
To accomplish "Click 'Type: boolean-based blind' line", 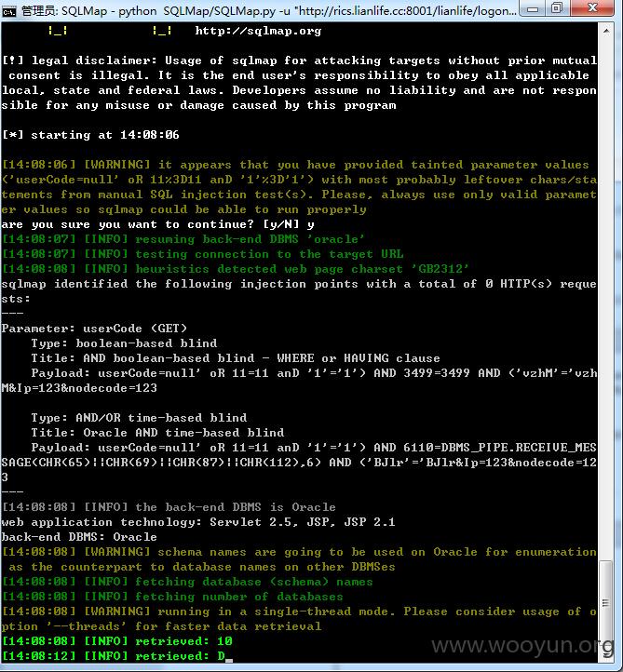I will [124, 343].
